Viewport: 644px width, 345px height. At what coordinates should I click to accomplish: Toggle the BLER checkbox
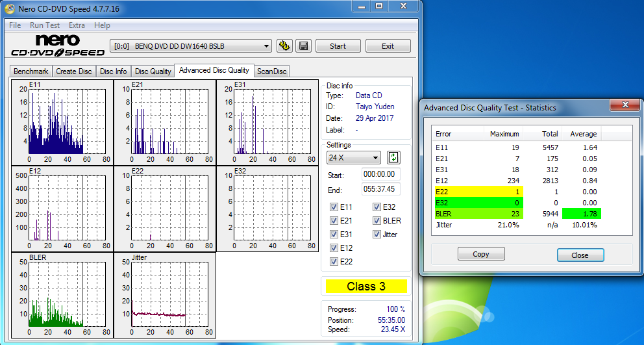(x=377, y=221)
